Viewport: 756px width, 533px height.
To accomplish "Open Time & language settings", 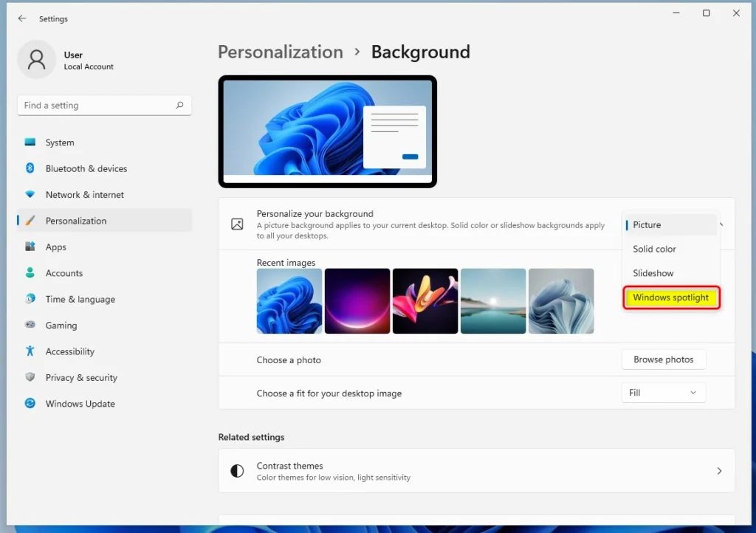I will 105,299.
